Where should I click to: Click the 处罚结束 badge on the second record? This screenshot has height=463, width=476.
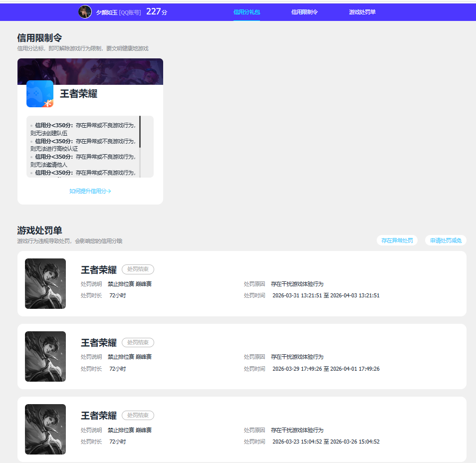point(137,342)
